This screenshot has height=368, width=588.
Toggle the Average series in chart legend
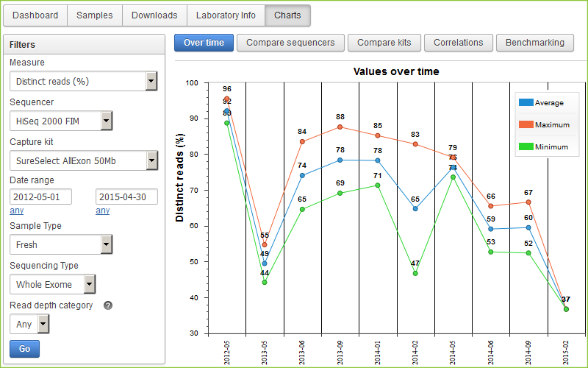coord(526,102)
